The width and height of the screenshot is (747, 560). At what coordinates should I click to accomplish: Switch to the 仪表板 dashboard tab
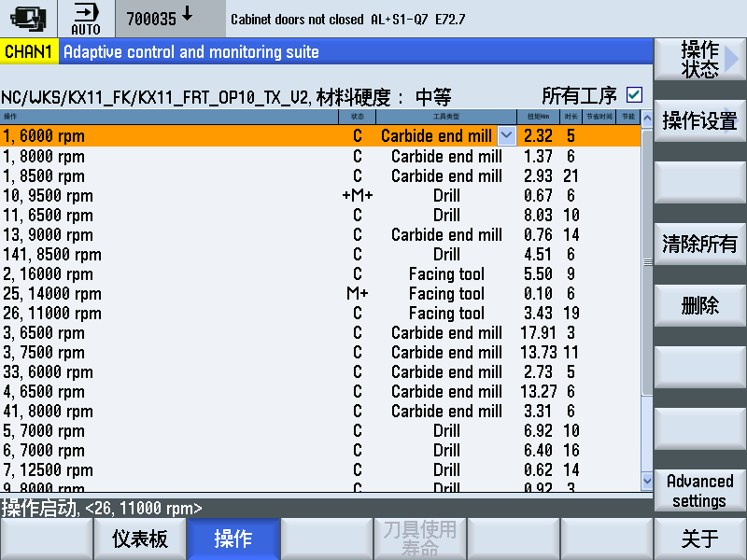coord(139,539)
